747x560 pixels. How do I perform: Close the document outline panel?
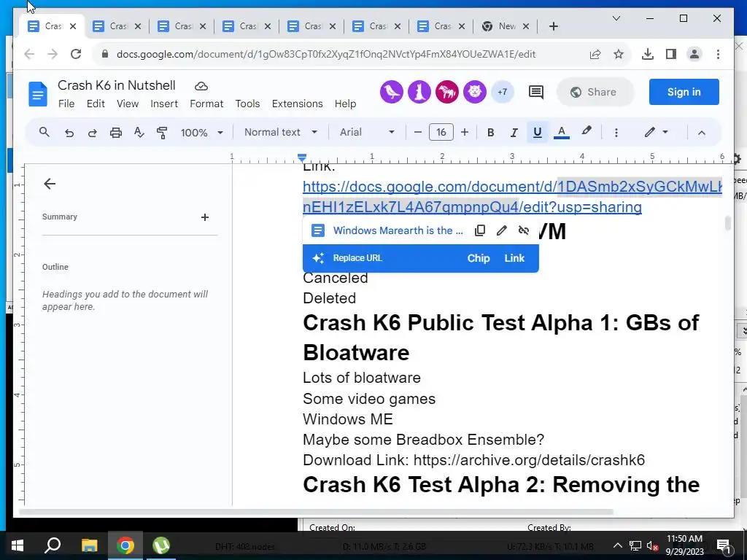click(x=50, y=184)
